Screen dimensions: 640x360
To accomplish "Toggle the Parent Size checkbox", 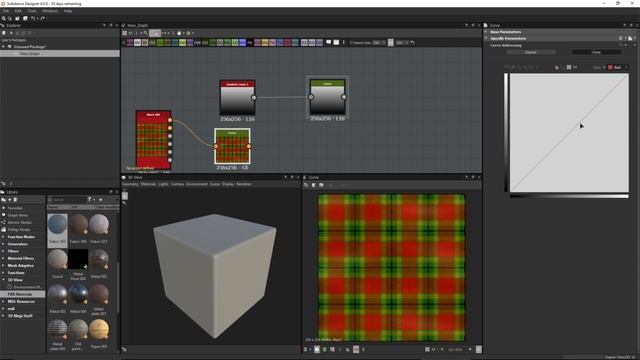I will click(x=351, y=42).
